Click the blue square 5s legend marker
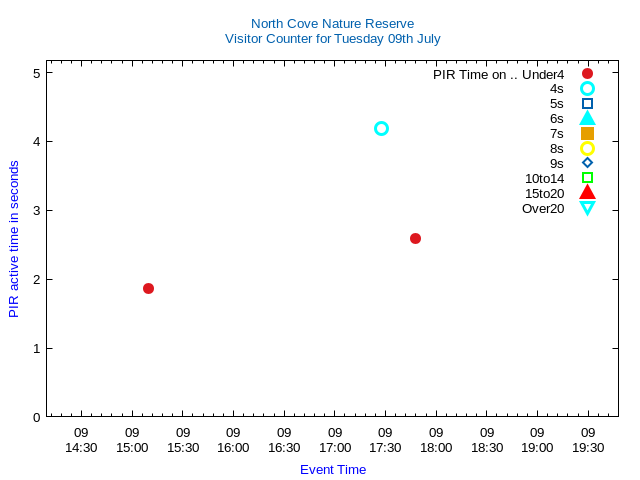 click(x=587, y=103)
